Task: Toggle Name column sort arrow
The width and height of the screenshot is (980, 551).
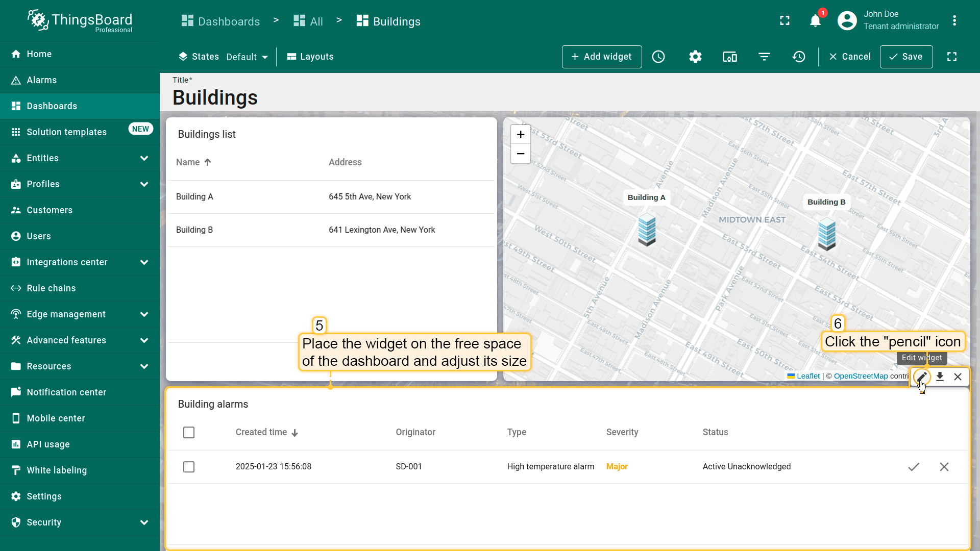Action: 208,162
